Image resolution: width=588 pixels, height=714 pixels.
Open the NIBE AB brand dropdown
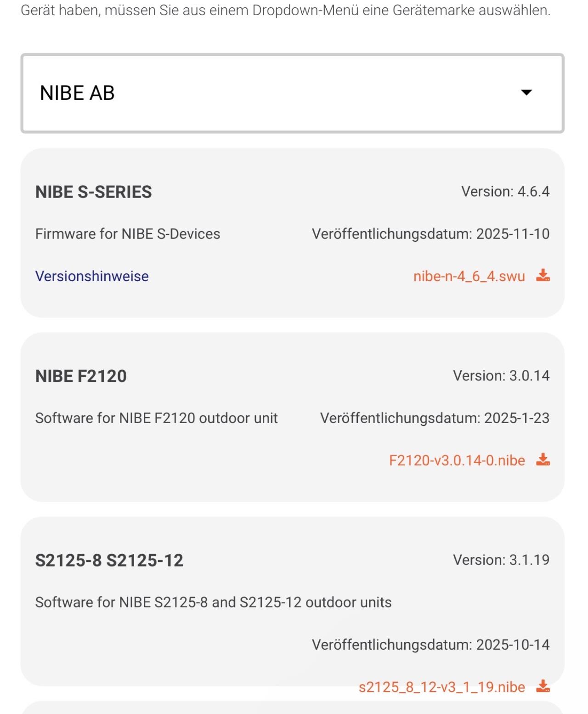tap(292, 93)
